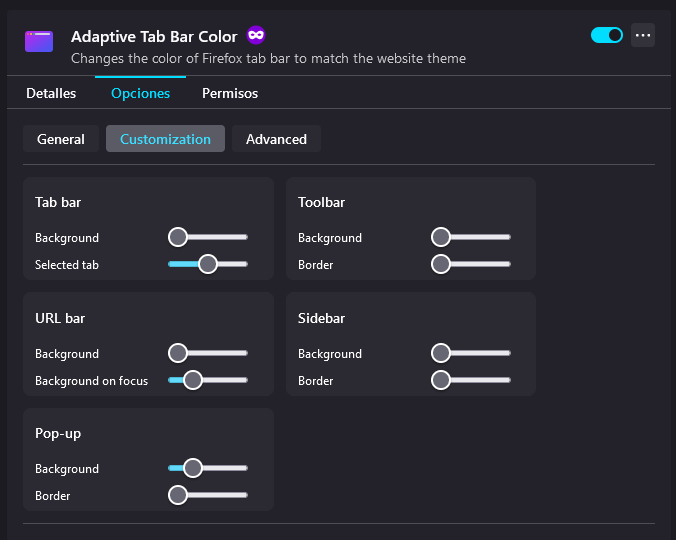Click the Tab bar section heading

(58, 202)
